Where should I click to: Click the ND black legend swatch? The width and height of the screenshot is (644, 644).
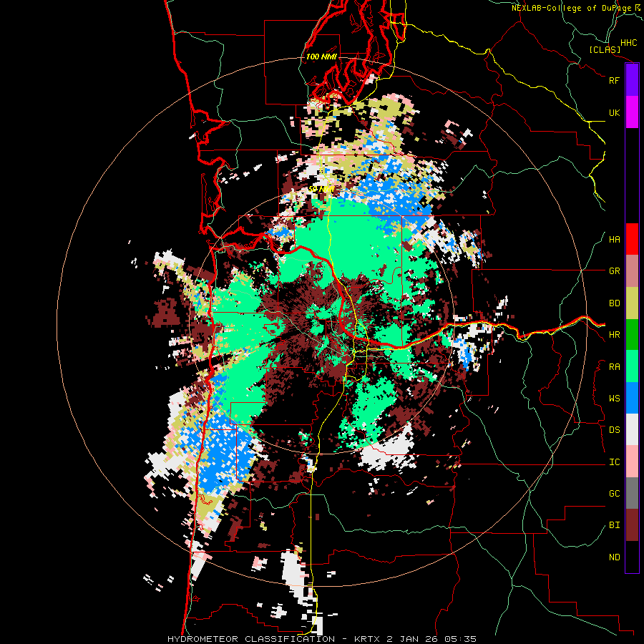tap(632, 557)
